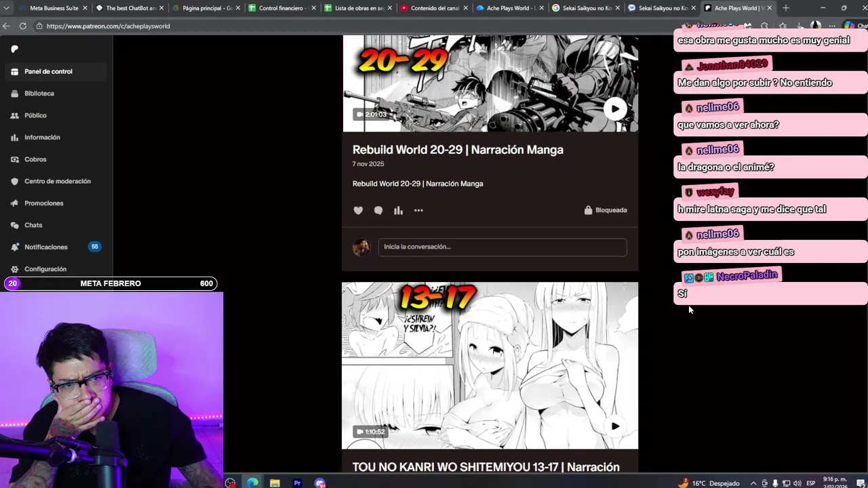
Task: Open comments icon on Rebuild World post
Action: (378, 210)
